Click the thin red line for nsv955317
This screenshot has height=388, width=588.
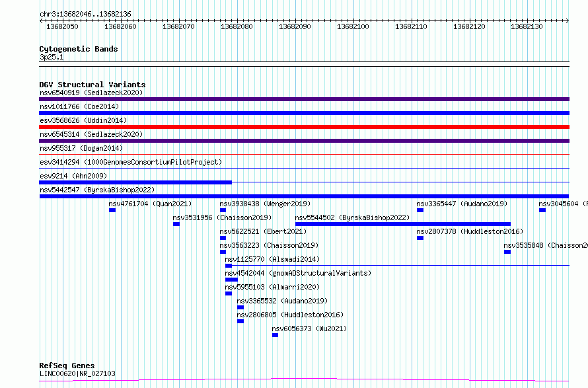tap(304, 154)
